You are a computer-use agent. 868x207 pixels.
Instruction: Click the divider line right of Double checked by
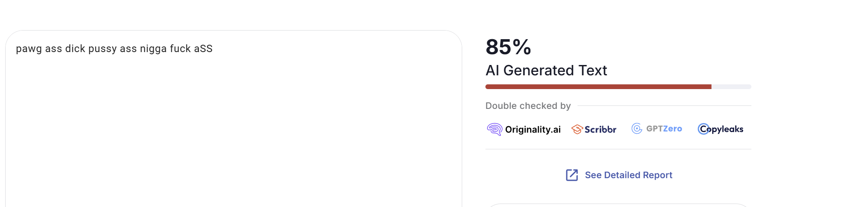(664, 106)
